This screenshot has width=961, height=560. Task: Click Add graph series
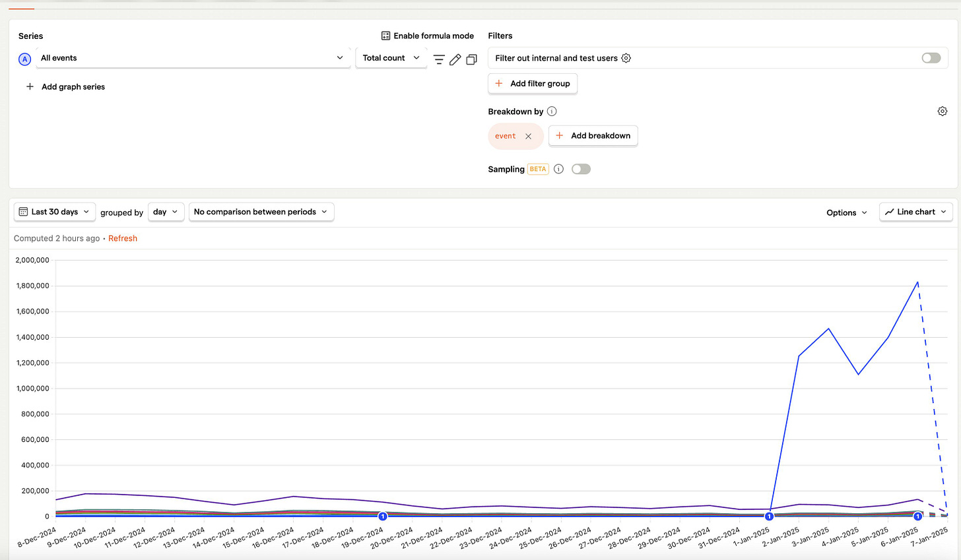pyautogui.click(x=65, y=86)
